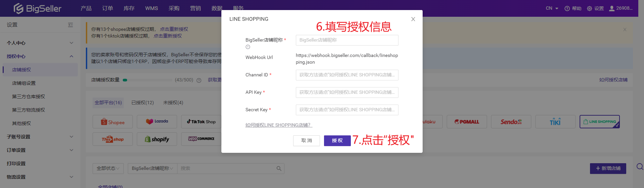
Task: Click the search magnifier in store search
Action: point(279,169)
